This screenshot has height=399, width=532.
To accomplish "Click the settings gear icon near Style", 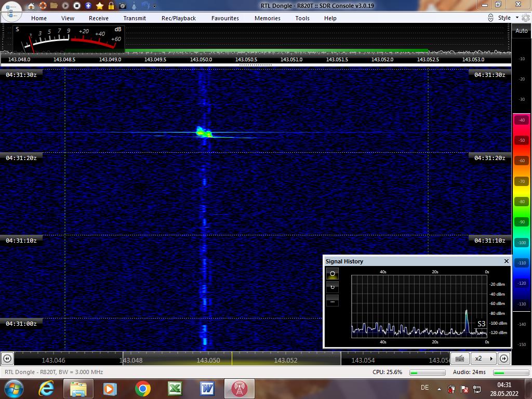I will [x=526, y=18].
